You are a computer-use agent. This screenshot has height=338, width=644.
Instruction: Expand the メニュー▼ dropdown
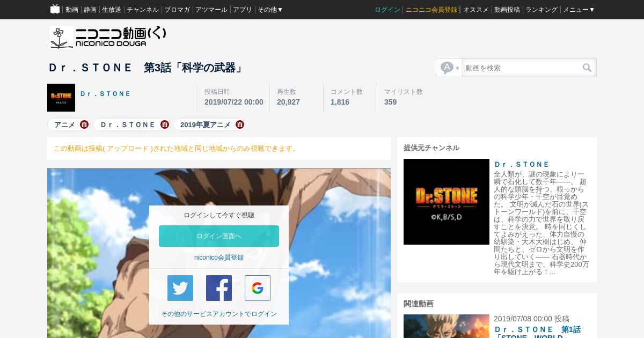click(579, 10)
